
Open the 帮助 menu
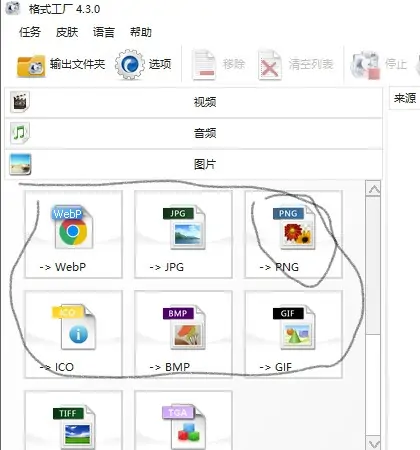(141, 32)
